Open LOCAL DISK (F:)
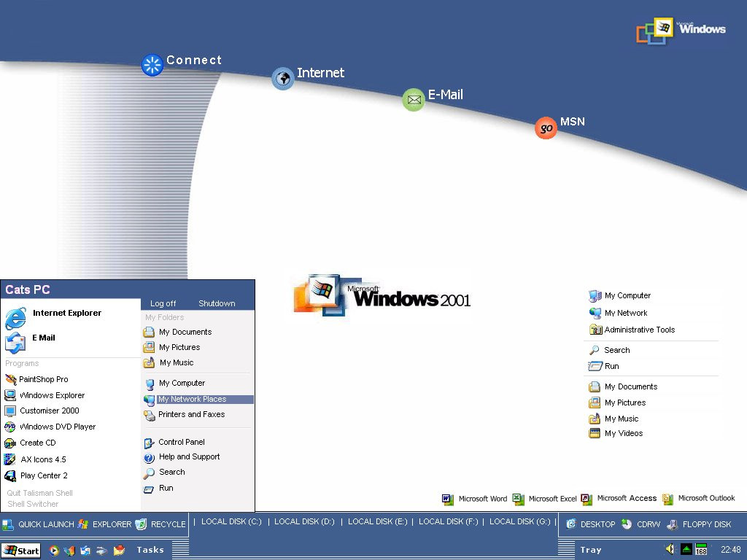 click(449, 522)
